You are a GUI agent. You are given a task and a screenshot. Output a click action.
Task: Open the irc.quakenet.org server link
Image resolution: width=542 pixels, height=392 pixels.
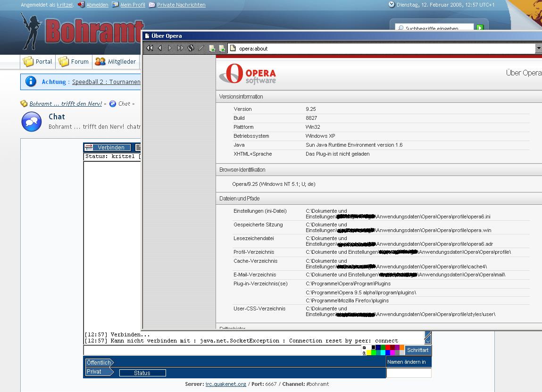click(225, 384)
